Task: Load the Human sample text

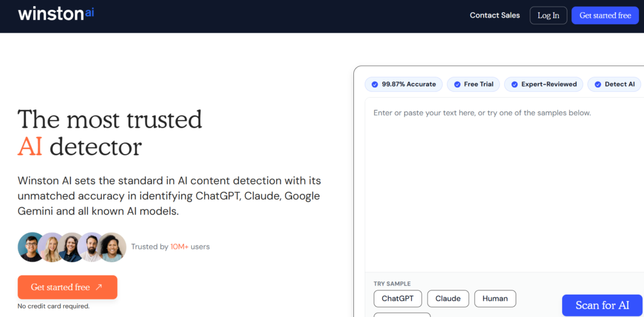Action: coord(495,298)
